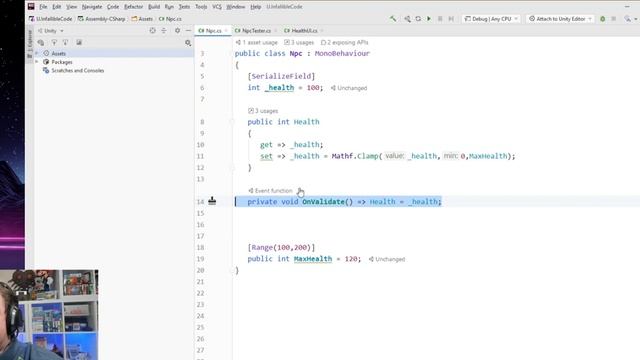Click the second explorer toolbar filter icon
Image resolution: width=640 pixels, height=360 pixels.
54,42
